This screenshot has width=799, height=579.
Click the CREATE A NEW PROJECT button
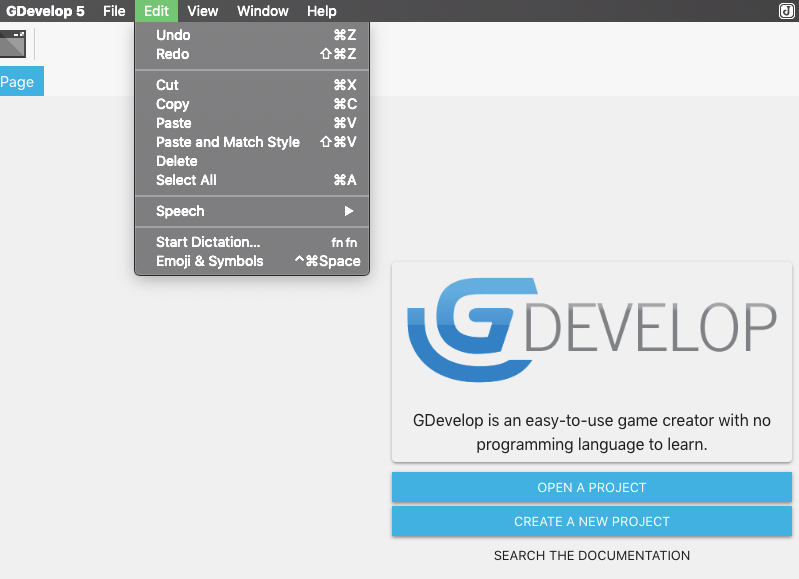point(592,521)
